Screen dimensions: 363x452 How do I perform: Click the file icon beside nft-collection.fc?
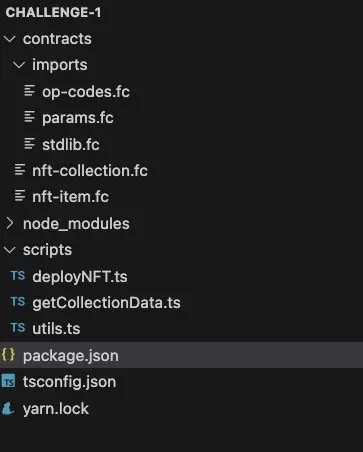(x=20, y=170)
